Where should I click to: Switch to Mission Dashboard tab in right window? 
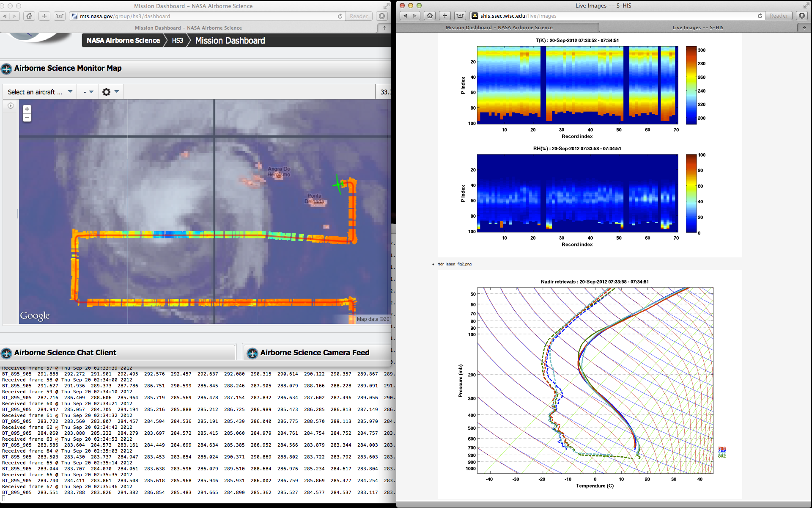499,27
